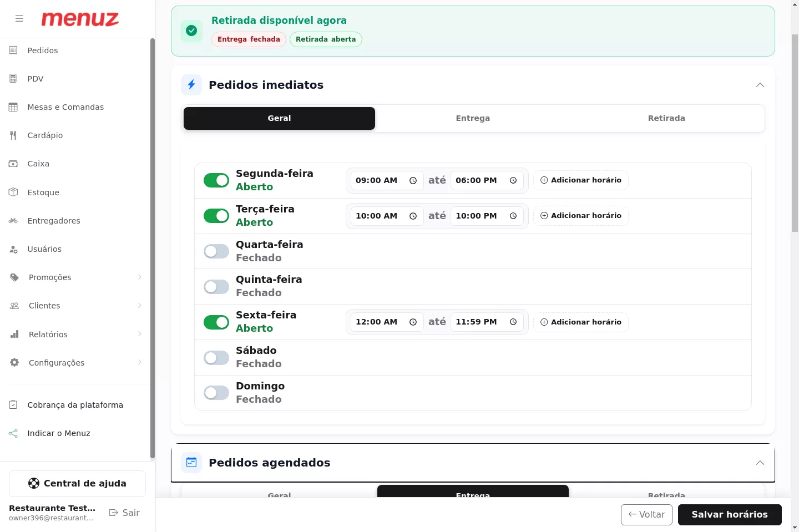Switch to Retirada tab in Pedidos imediatos
Image resolution: width=799 pixels, height=532 pixels.
point(666,118)
